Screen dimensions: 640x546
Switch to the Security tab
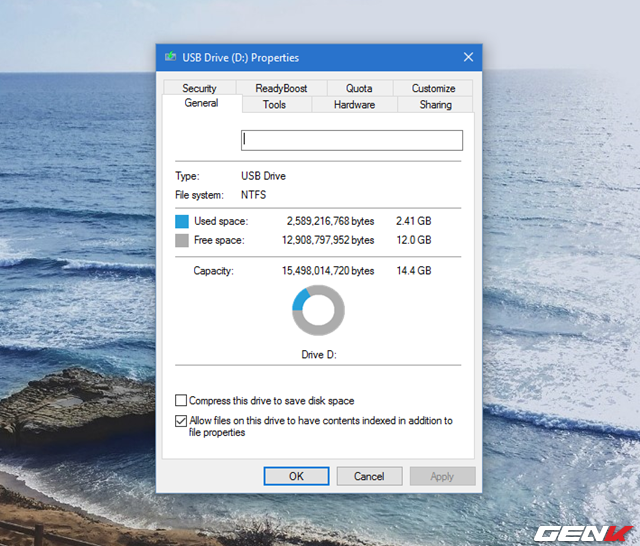199,88
